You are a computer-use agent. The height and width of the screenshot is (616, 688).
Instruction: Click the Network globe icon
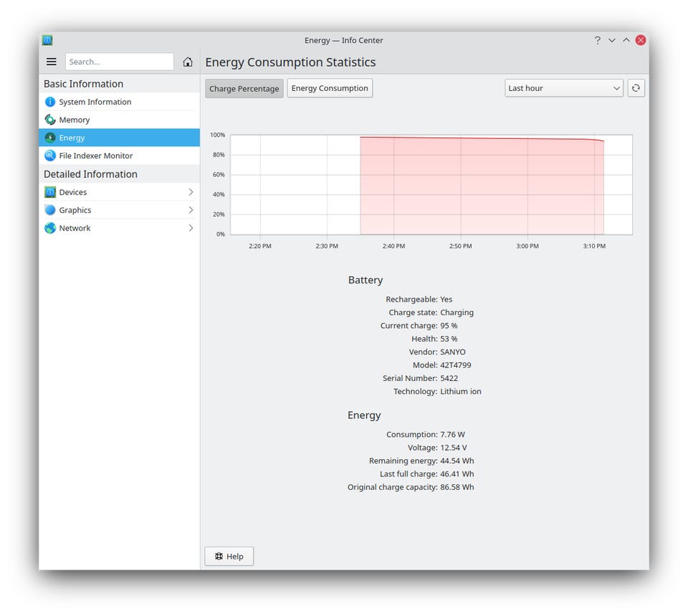point(50,228)
